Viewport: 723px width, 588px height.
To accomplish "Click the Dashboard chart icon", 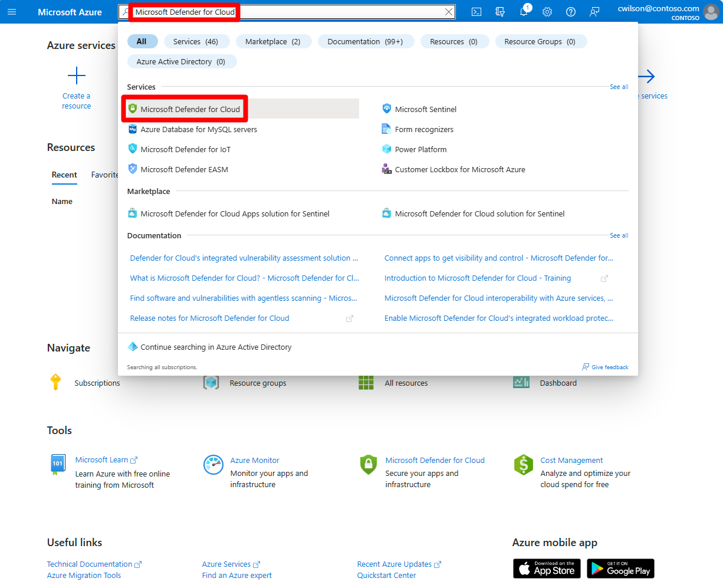I will click(x=521, y=382).
